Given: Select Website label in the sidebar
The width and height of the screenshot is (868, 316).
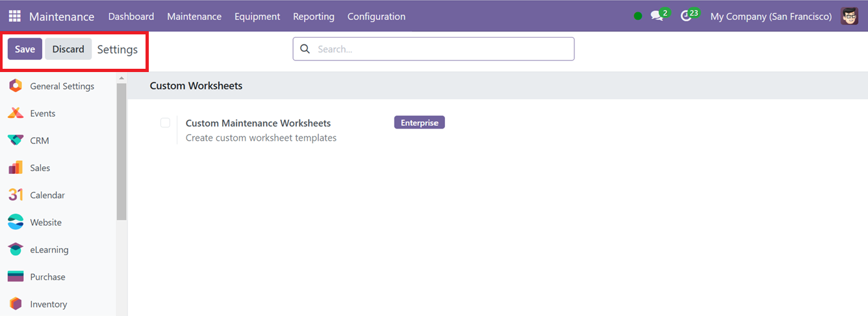Looking at the screenshot, I should point(46,222).
